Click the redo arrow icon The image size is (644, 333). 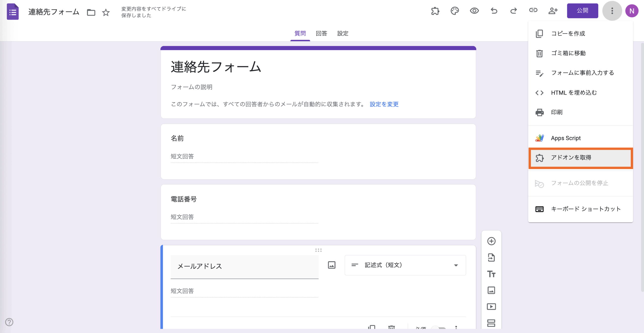(x=513, y=11)
